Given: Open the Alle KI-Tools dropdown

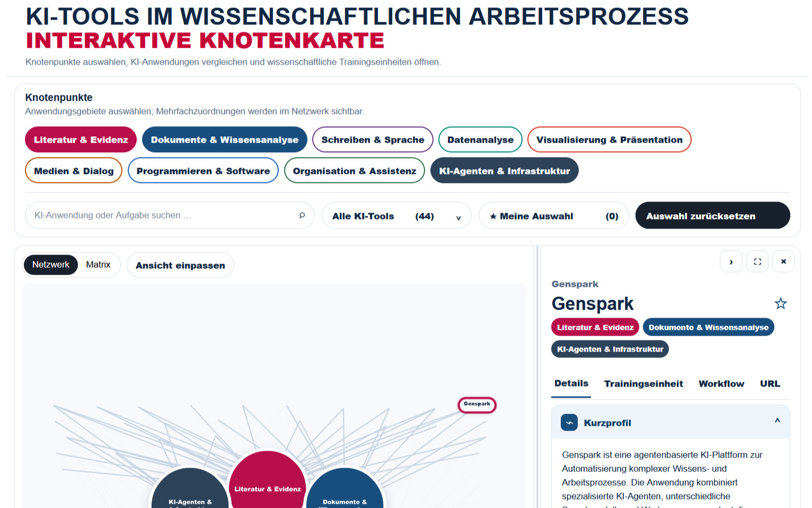Looking at the screenshot, I should [396, 216].
